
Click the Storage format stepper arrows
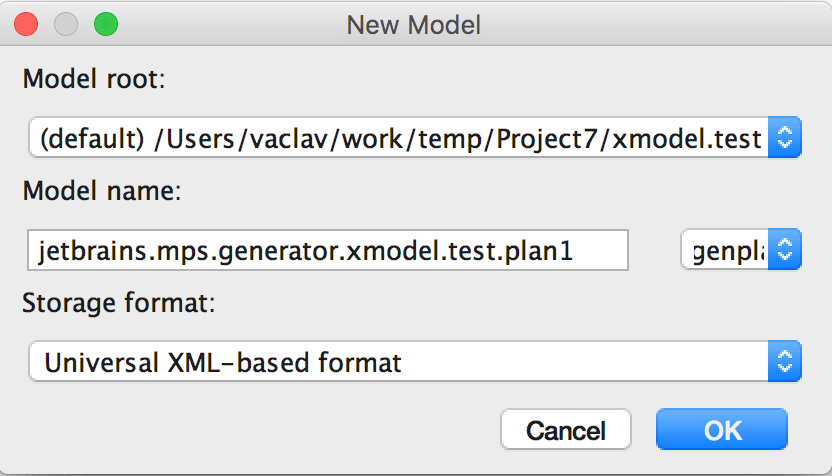(785, 361)
